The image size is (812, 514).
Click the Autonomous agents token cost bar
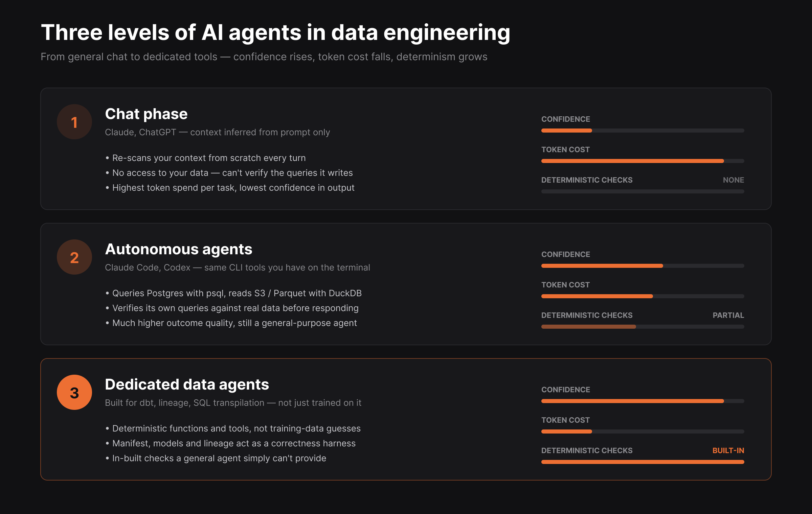pyautogui.click(x=643, y=296)
